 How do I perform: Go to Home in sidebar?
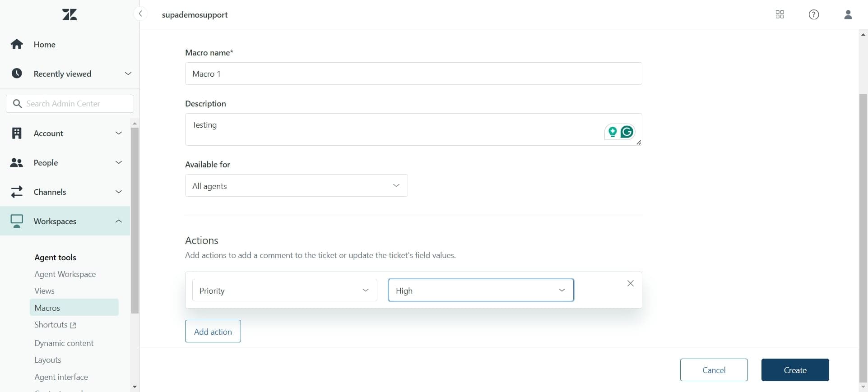click(x=44, y=44)
